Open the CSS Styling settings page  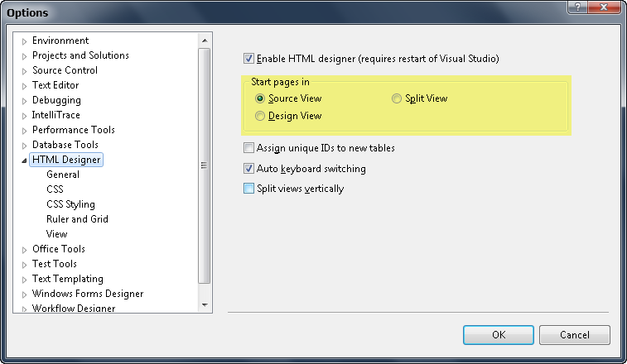(x=70, y=204)
